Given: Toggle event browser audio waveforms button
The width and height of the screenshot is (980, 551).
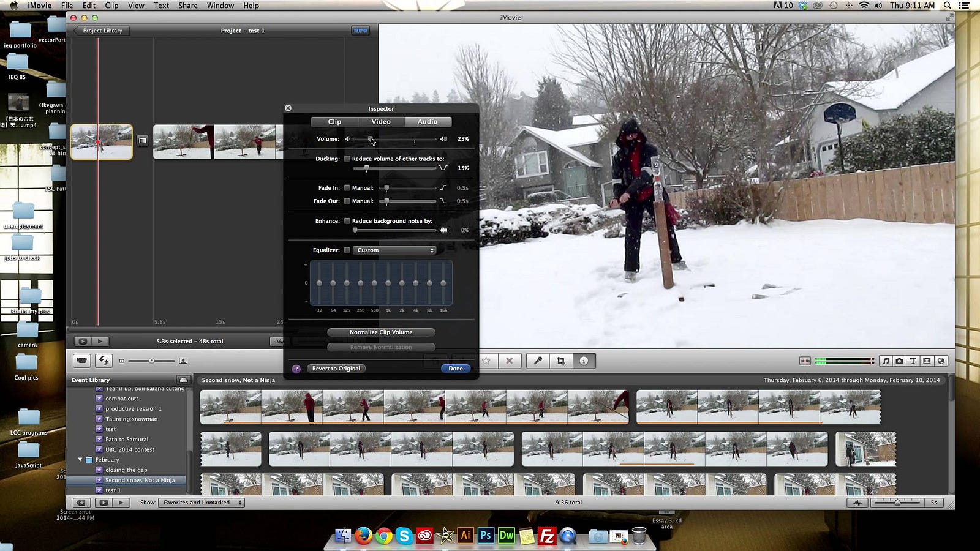Looking at the screenshot, I should point(858,503).
